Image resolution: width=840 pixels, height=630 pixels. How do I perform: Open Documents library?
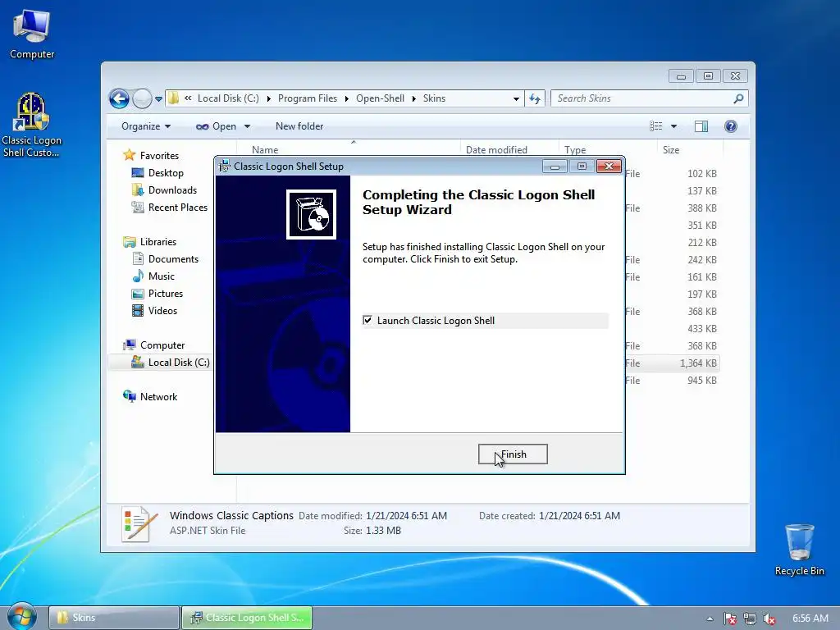tap(173, 259)
